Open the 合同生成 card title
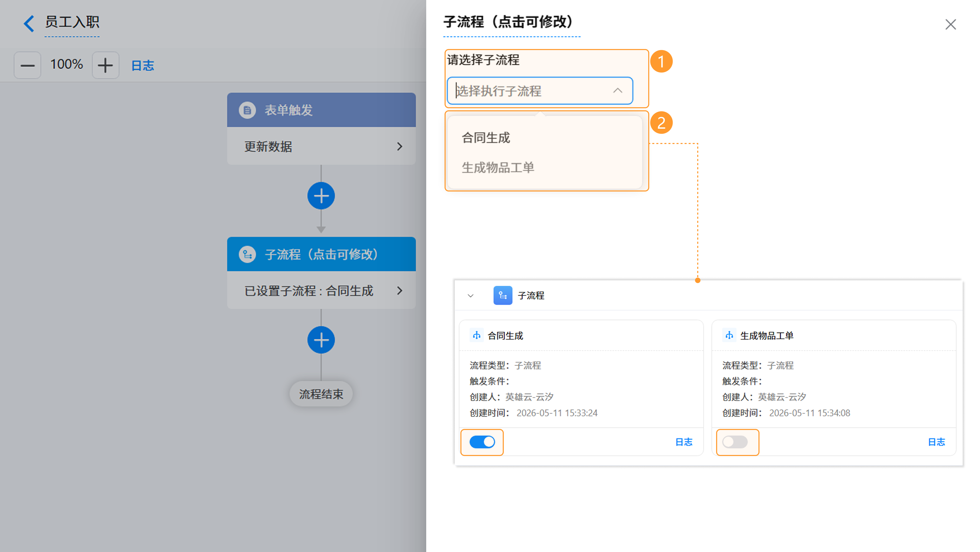980x552 pixels. (x=506, y=336)
